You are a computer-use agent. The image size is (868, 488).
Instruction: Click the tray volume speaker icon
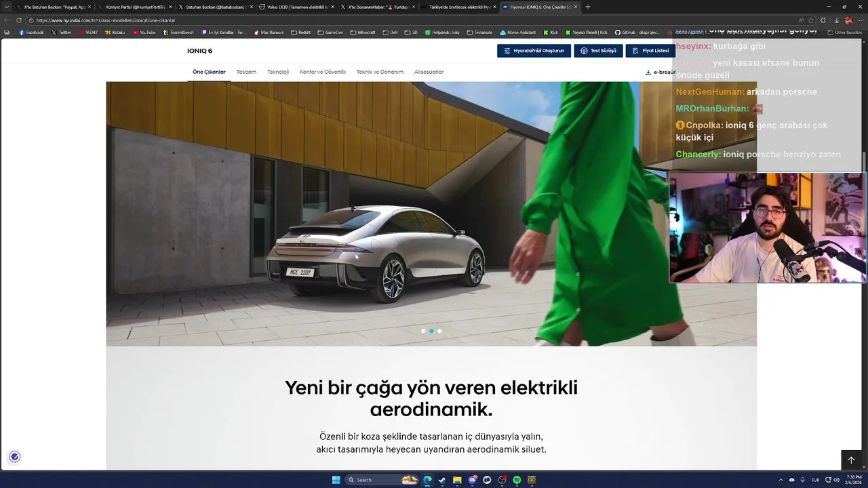[836, 480]
